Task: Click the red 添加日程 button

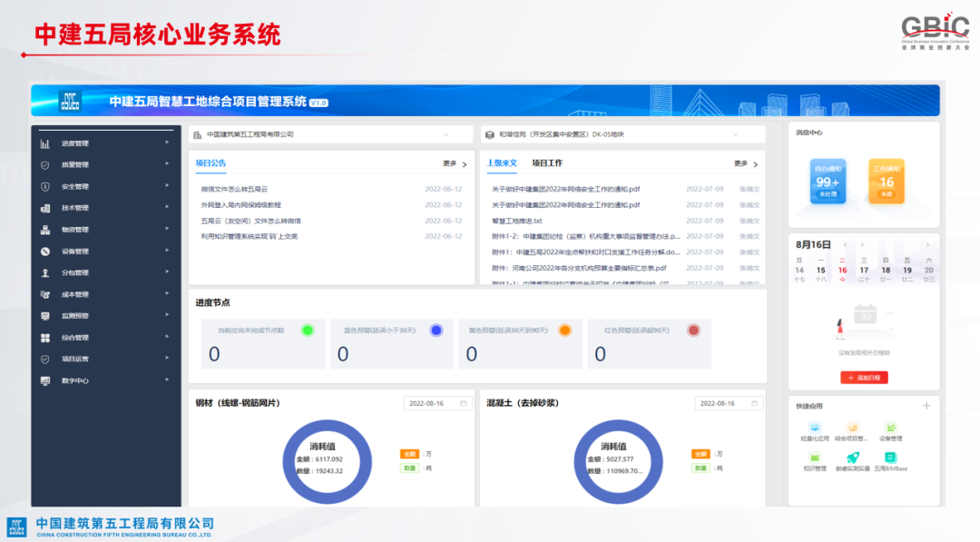Action: pos(864,378)
